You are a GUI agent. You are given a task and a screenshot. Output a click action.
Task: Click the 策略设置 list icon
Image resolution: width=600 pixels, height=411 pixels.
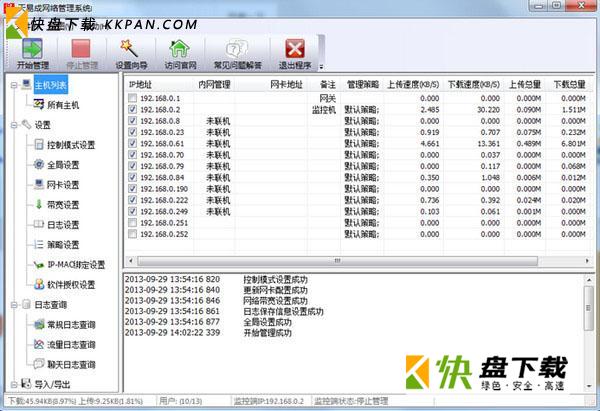39,244
